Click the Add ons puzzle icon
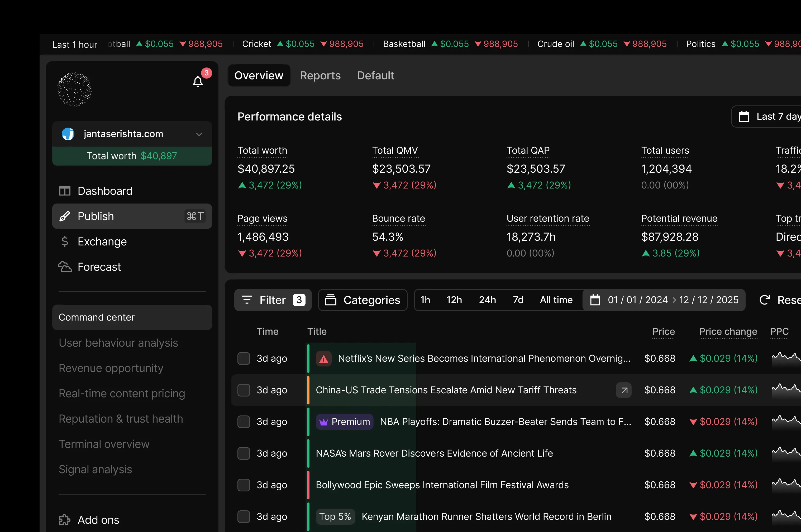The width and height of the screenshot is (801, 532). pos(65,520)
